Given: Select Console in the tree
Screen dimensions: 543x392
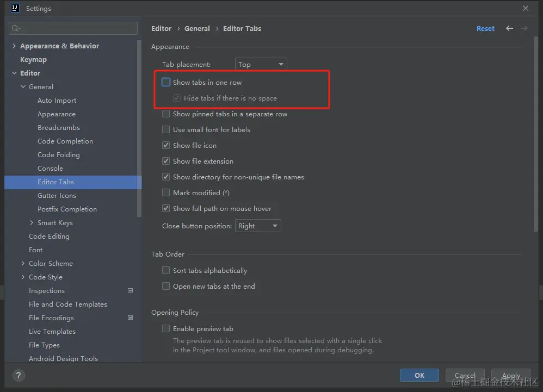Looking at the screenshot, I should pyautogui.click(x=50, y=168).
